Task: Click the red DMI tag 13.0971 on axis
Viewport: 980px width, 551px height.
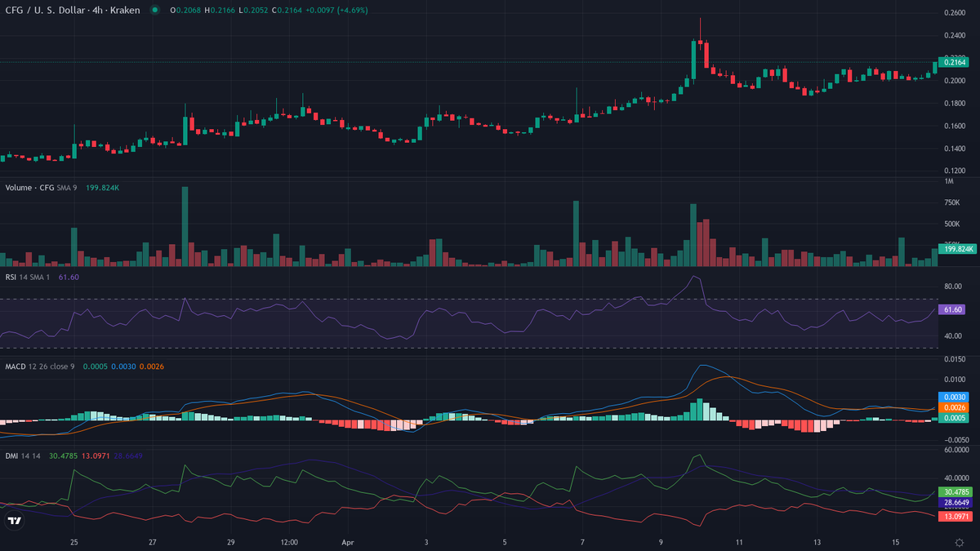Action: (x=957, y=516)
